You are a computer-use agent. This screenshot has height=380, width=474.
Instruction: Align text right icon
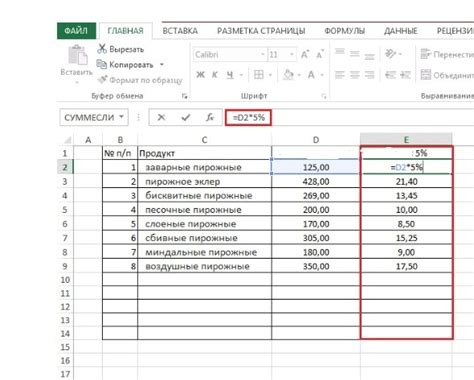click(x=369, y=75)
